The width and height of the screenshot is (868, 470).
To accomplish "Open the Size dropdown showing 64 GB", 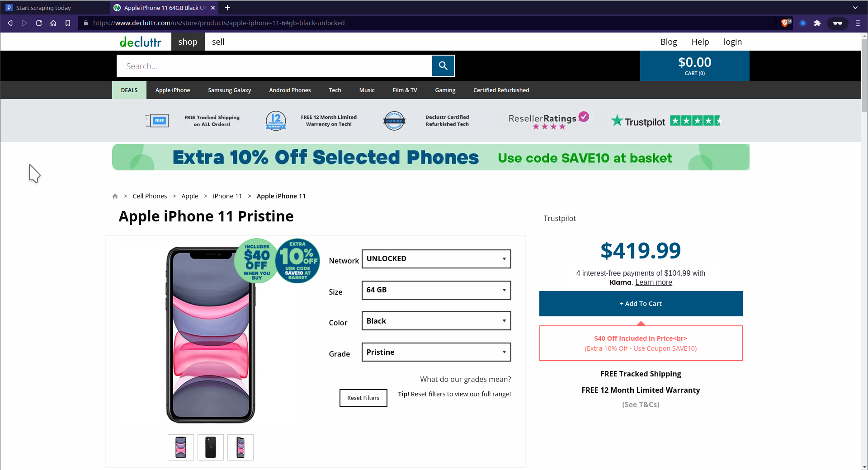I will tap(435, 290).
